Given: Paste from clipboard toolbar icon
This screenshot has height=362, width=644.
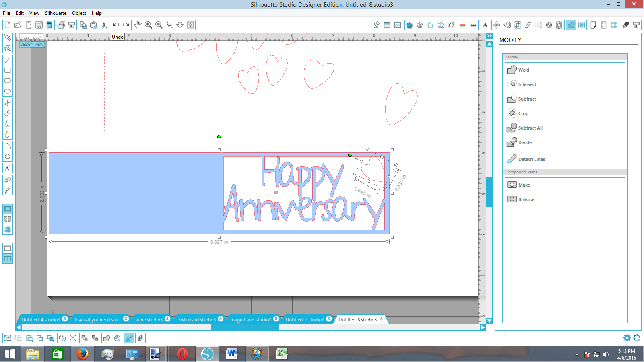Looking at the screenshot, I should (x=93, y=25).
